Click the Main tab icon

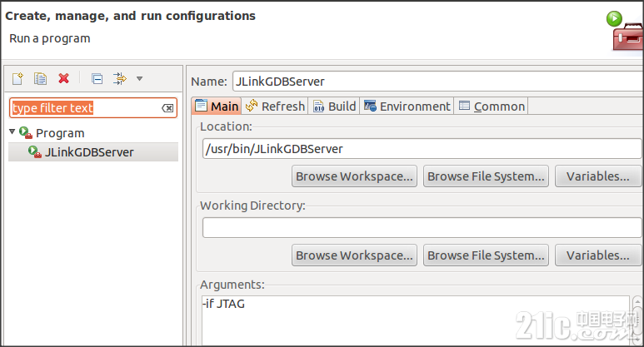pos(202,106)
